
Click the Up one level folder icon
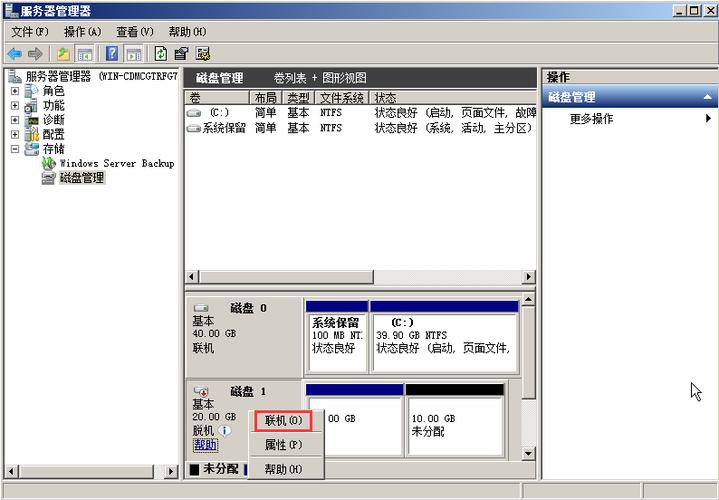[x=63, y=54]
